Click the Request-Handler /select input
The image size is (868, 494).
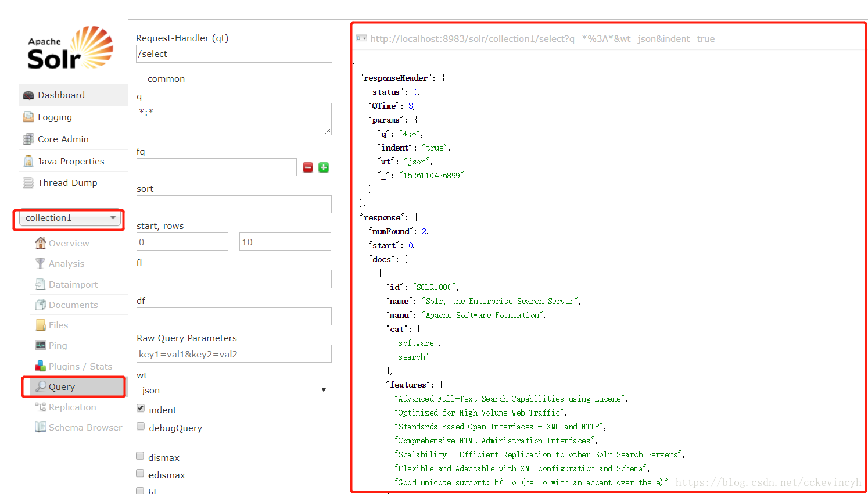(234, 53)
